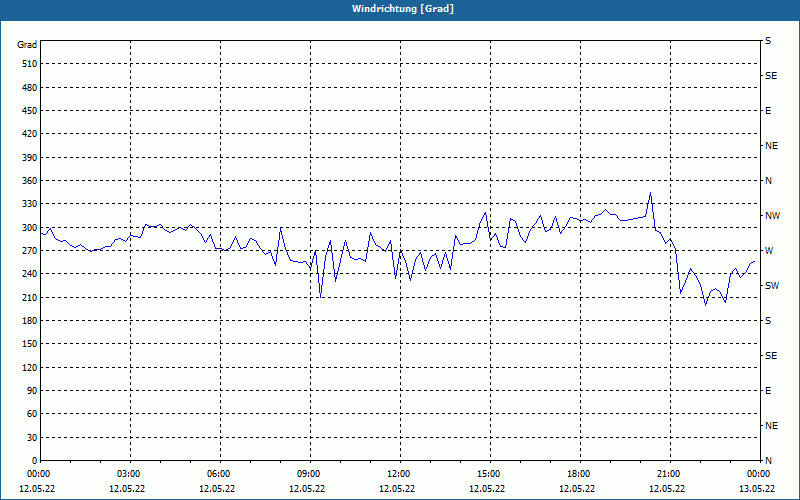
Task: Select the 330 y-axis tick label
Action: click(x=30, y=204)
